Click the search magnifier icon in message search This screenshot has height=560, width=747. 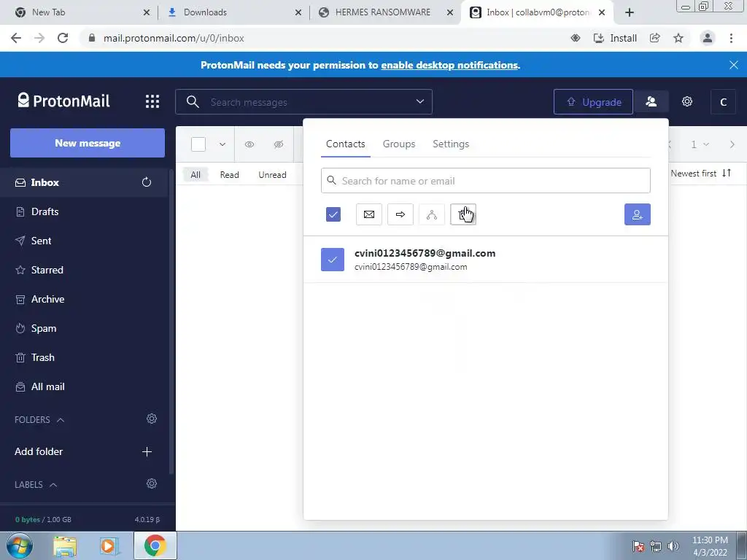tap(193, 101)
